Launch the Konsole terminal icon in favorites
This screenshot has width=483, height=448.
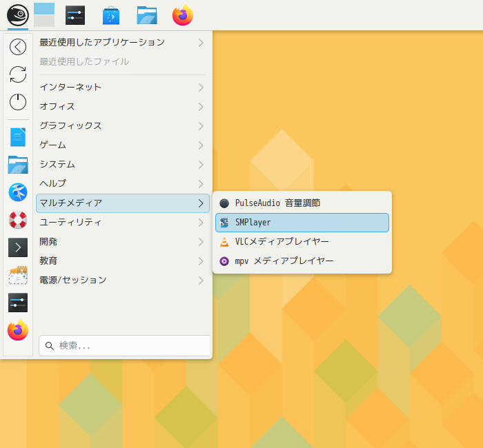pos(18,247)
